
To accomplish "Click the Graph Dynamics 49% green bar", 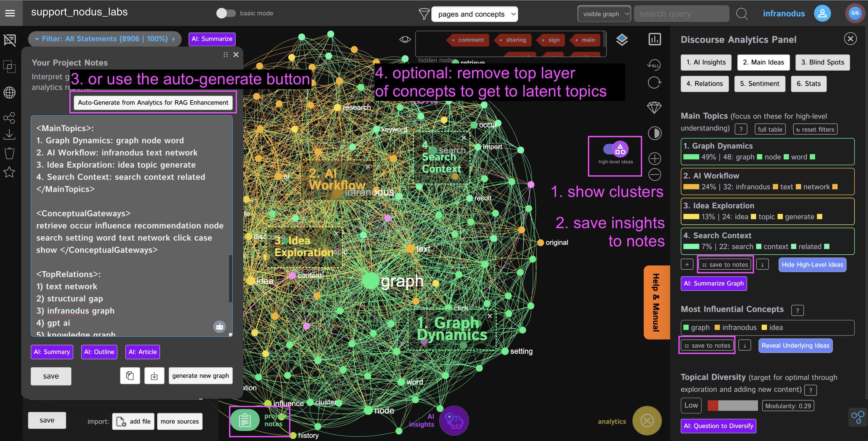I will [x=691, y=157].
